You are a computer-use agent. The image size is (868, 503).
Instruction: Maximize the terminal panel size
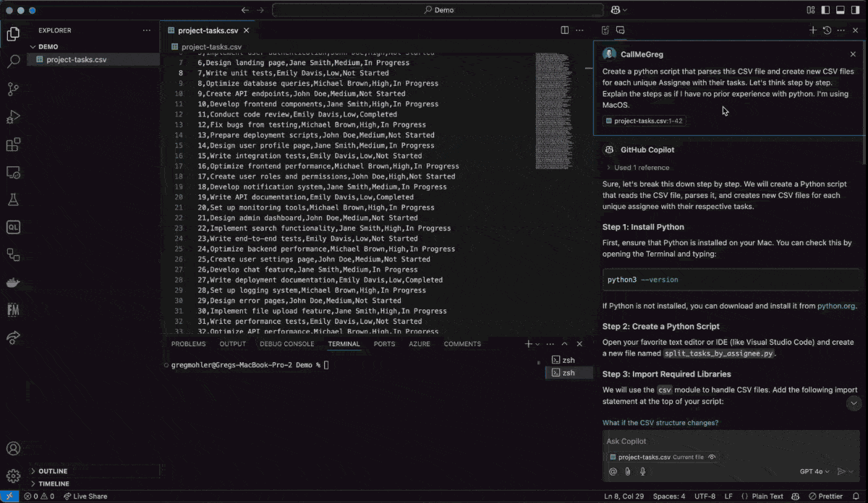coord(564,344)
